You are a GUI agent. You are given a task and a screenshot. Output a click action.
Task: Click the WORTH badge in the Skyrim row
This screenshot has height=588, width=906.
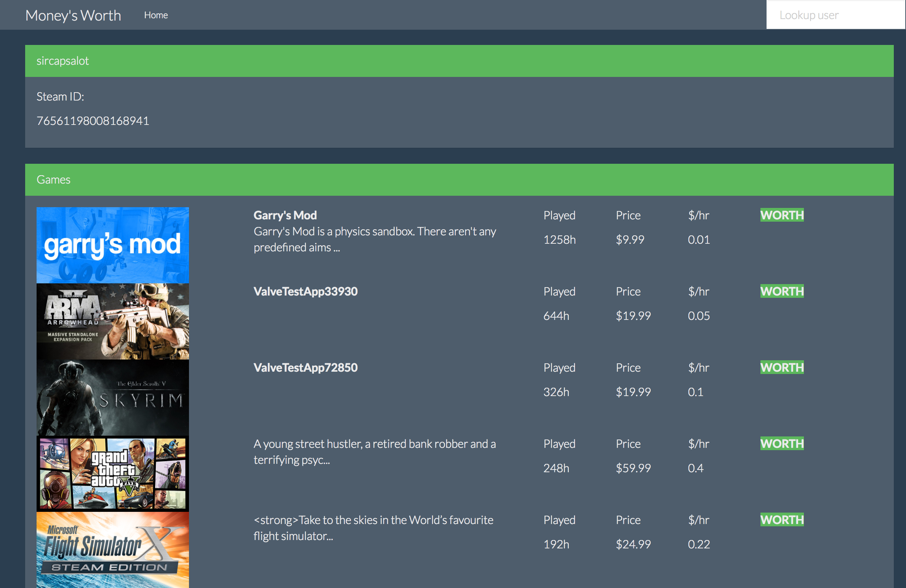(x=782, y=367)
